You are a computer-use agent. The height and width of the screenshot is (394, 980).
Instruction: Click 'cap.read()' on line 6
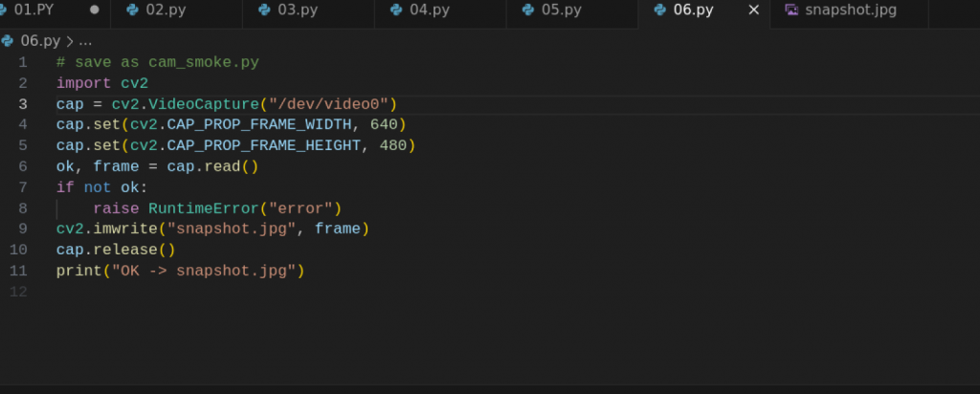[212, 166]
